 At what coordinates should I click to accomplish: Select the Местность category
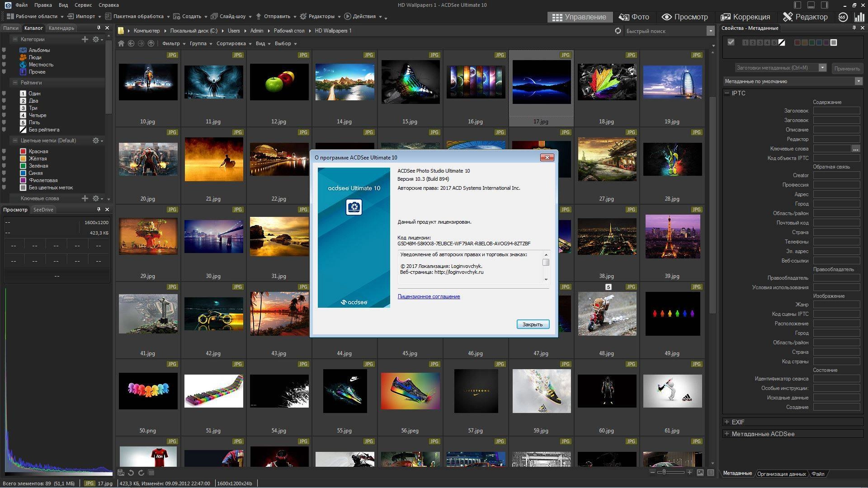[x=36, y=65]
